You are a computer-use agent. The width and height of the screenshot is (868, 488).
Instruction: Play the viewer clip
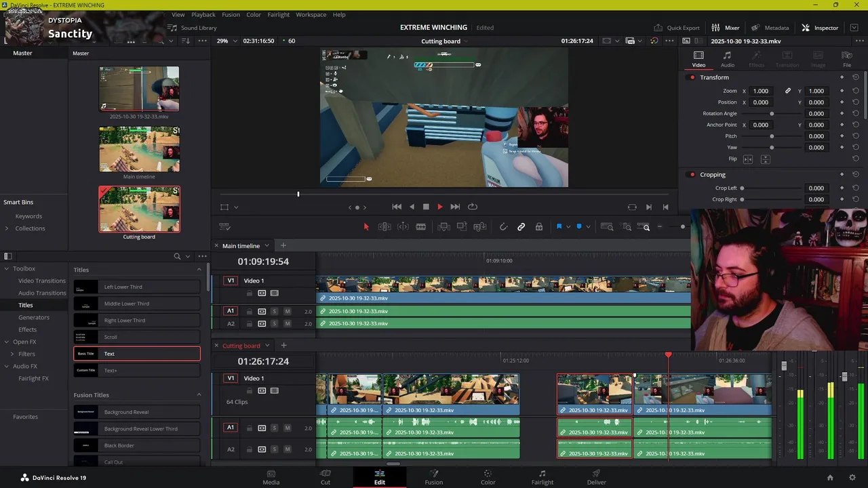pos(439,207)
